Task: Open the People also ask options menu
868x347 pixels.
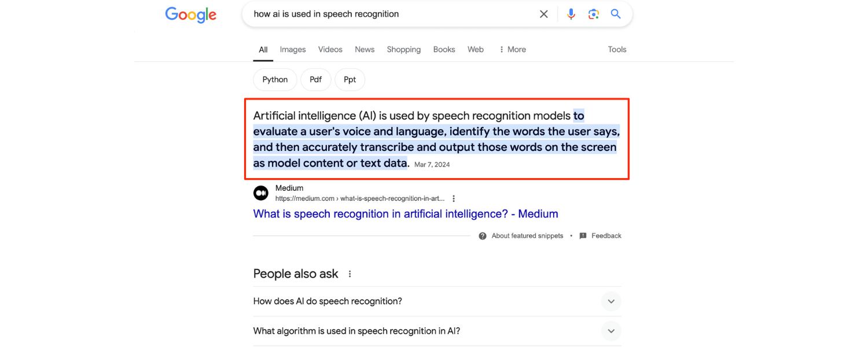Action: pyautogui.click(x=349, y=274)
